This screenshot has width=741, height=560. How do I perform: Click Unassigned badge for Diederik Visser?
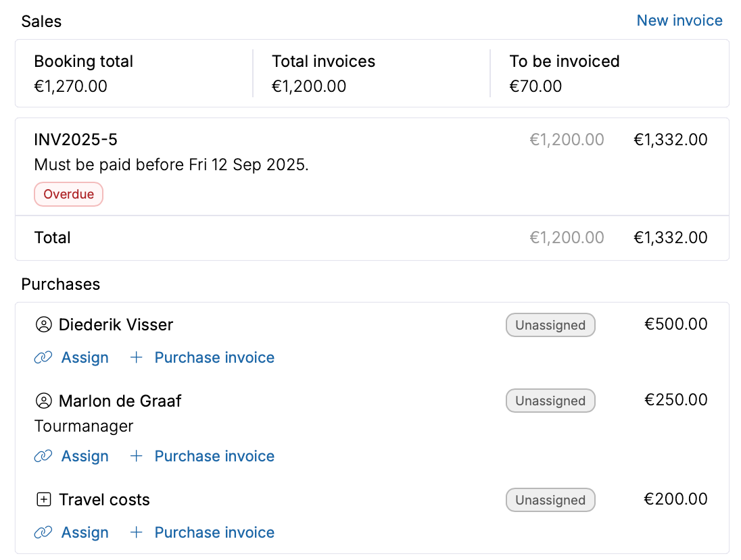pos(550,325)
